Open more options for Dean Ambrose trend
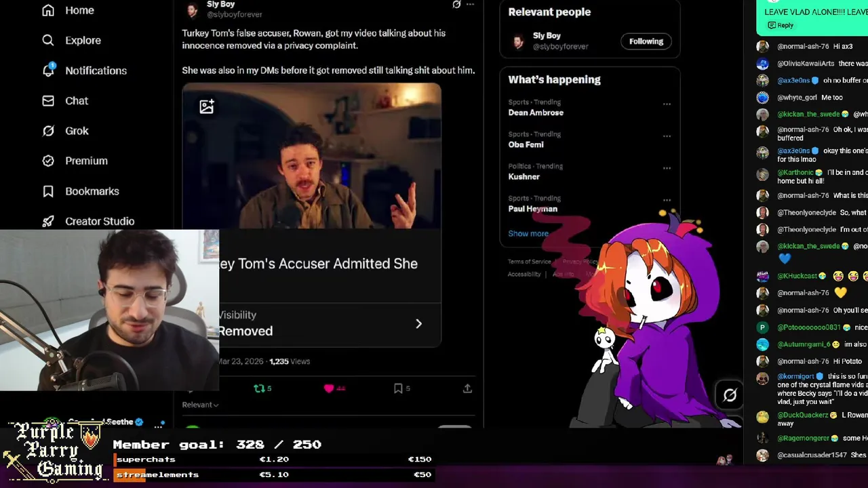 coord(667,104)
